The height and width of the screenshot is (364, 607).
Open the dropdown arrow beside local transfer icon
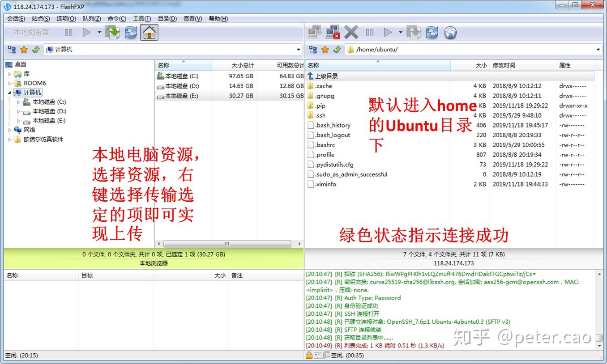(x=99, y=32)
